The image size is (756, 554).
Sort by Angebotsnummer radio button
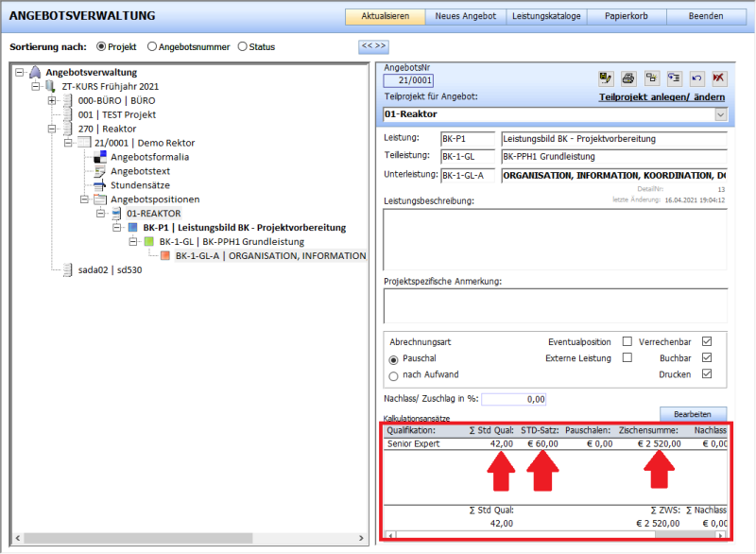[152, 46]
